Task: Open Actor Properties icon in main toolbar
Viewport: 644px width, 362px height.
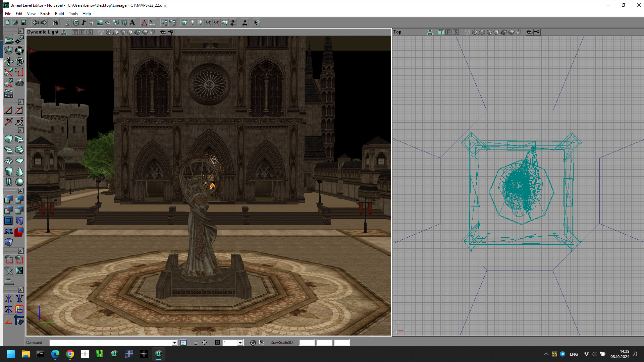Action: (164, 22)
